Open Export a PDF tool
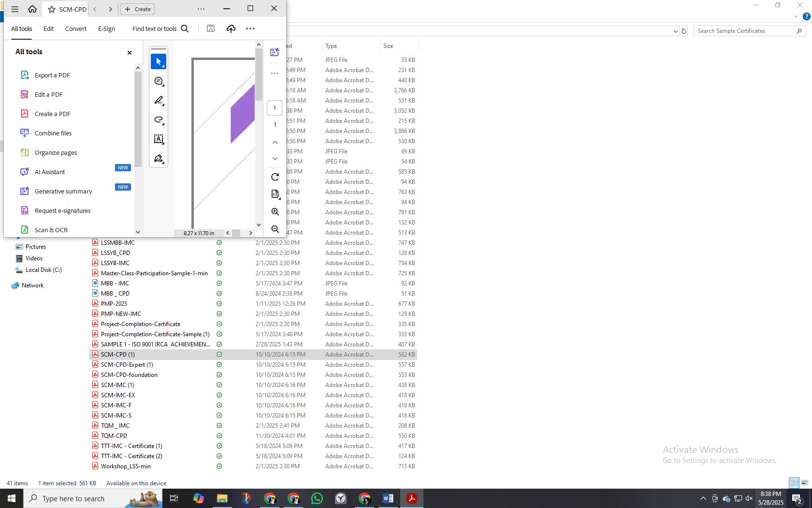 (x=52, y=75)
